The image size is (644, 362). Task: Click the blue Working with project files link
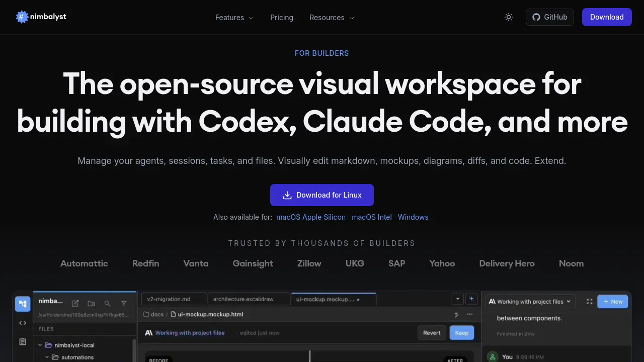click(x=190, y=333)
